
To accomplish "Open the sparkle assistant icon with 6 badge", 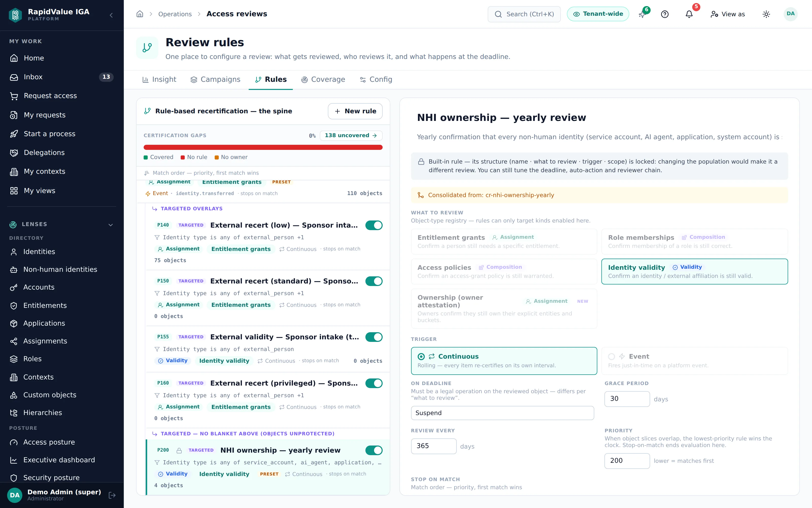I will 642,14.
